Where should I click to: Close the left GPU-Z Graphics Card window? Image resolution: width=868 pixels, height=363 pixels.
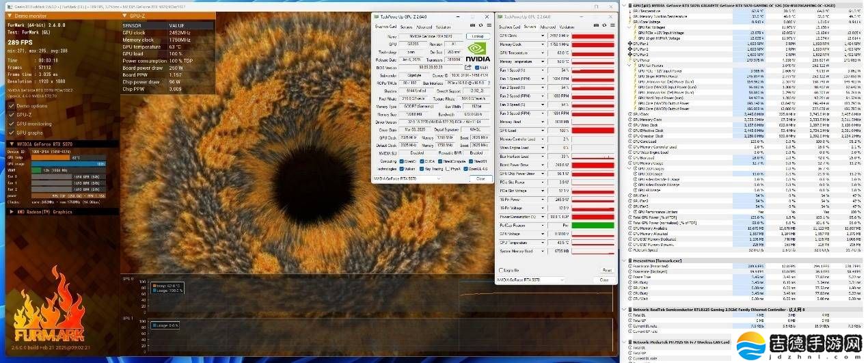(x=480, y=178)
